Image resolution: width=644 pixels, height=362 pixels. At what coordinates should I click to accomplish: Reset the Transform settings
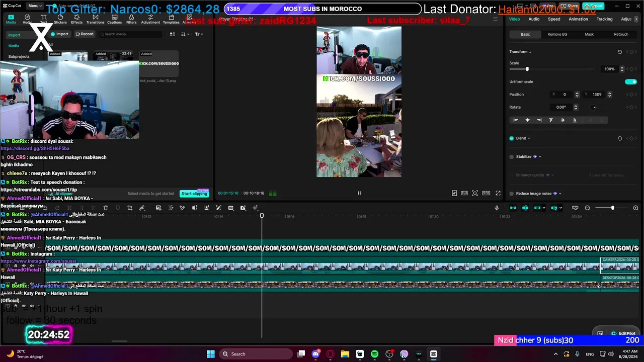tap(620, 52)
